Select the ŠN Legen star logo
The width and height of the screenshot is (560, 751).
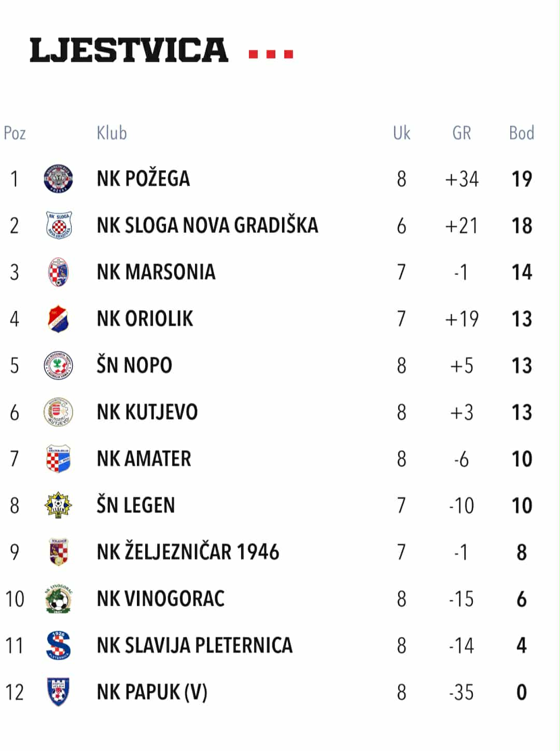click(x=58, y=505)
